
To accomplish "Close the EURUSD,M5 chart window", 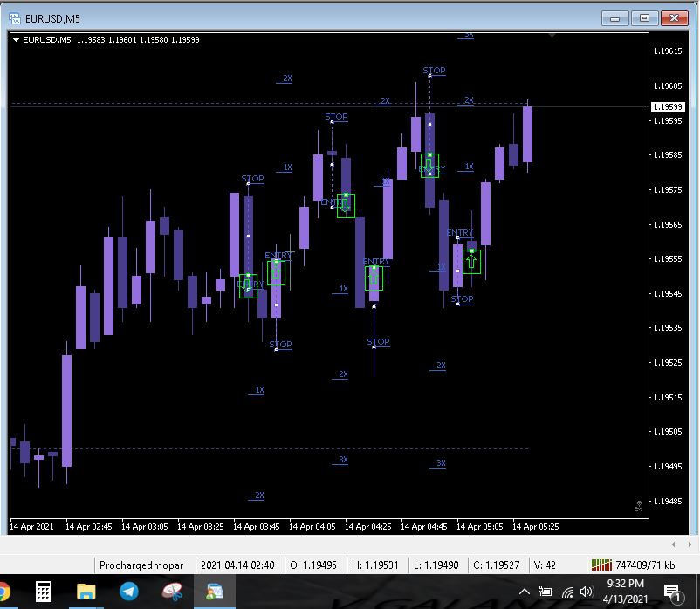I will coord(674,18).
